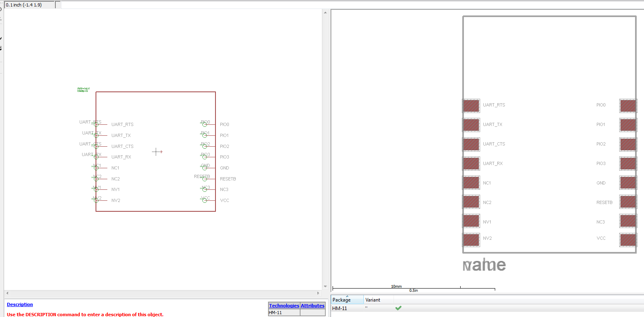Viewport: 644px width, 317px height.
Task: Select the UART_RTS pad in package preview
Action: pyautogui.click(x=471, y=106)
